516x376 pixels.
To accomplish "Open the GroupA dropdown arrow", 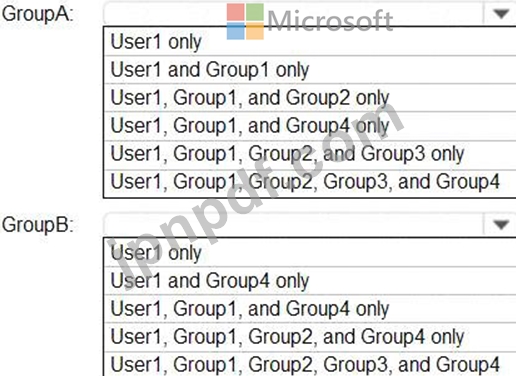I will (x=501, y=14).
